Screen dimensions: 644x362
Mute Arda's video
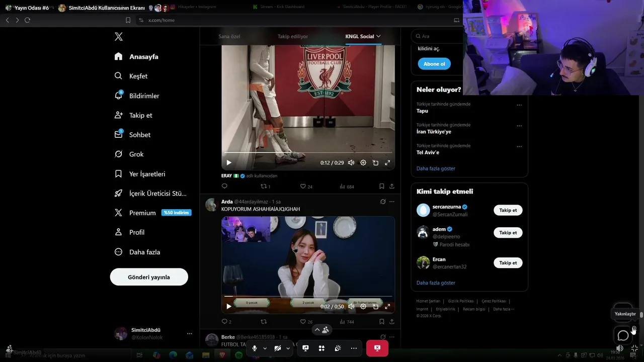(351, 306)
